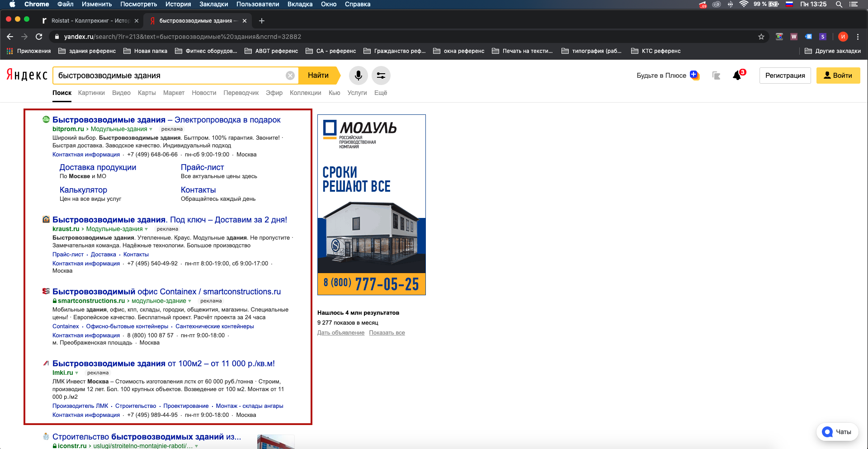Open Chrome three-dot menu
The width and height of the screenshot is (868, 449).
coord(858,37)
